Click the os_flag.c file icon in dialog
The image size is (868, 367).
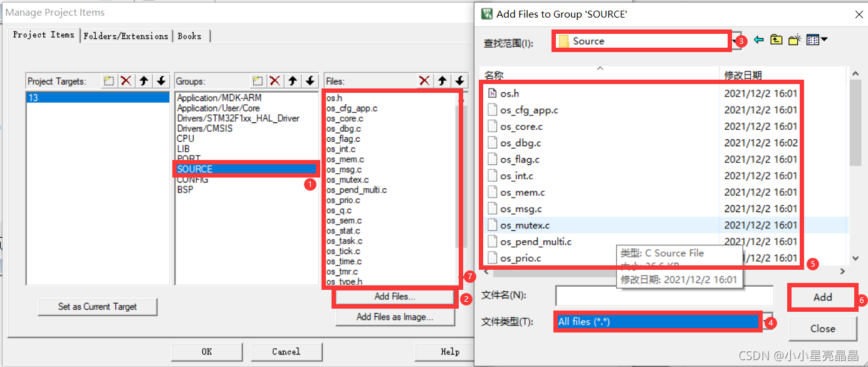[492, 159]
